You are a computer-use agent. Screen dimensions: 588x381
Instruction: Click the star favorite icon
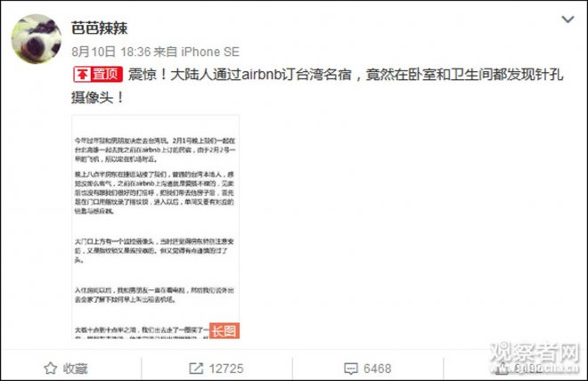(50, 369)
